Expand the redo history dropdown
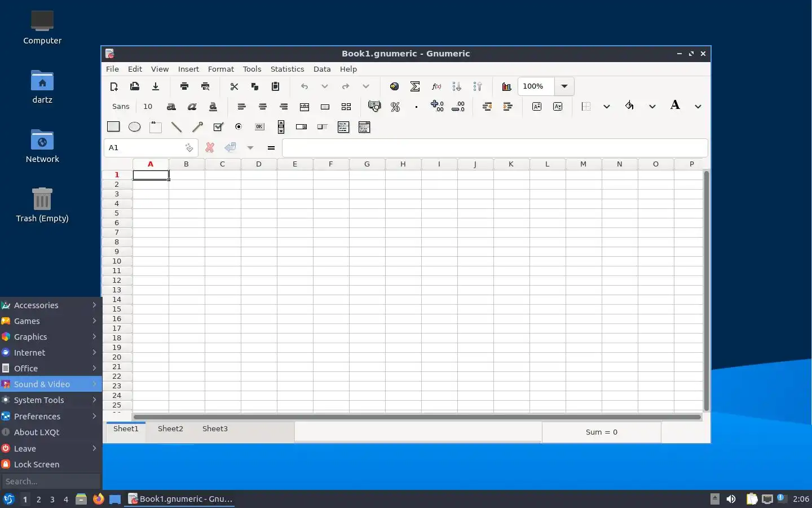 click(x=366, y=86)
